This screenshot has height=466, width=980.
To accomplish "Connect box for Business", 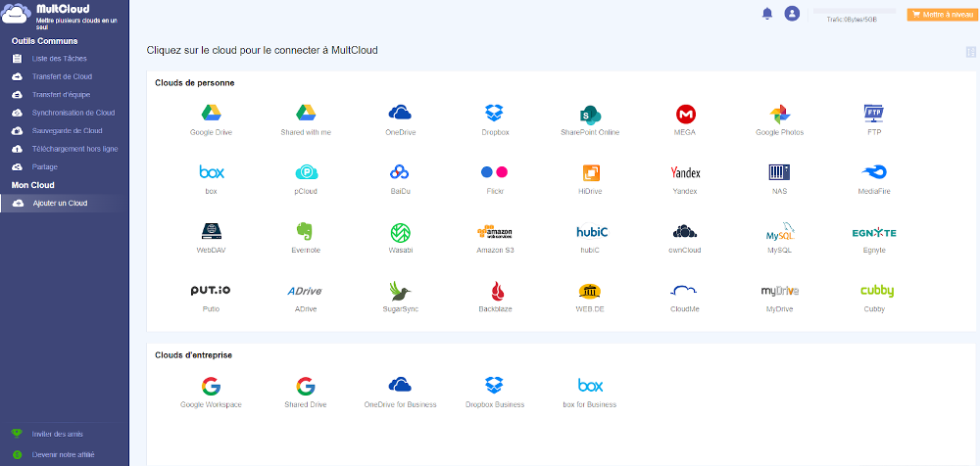I will 590,393.
